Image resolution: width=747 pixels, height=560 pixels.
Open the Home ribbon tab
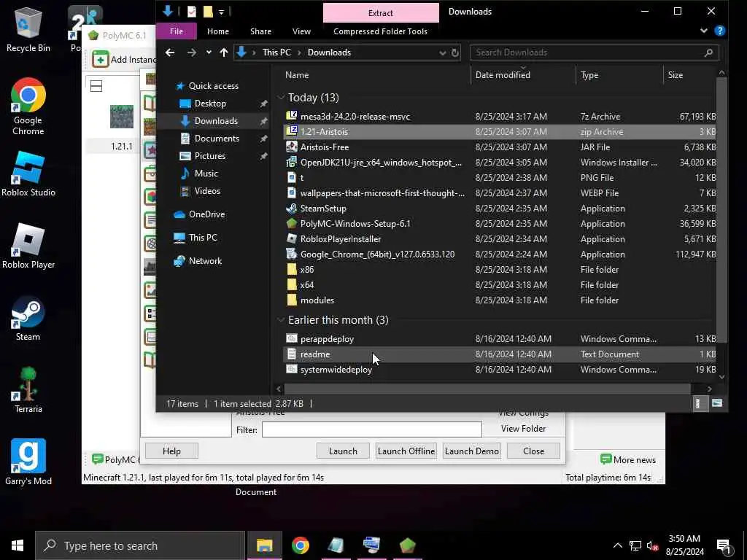point(218,31)
